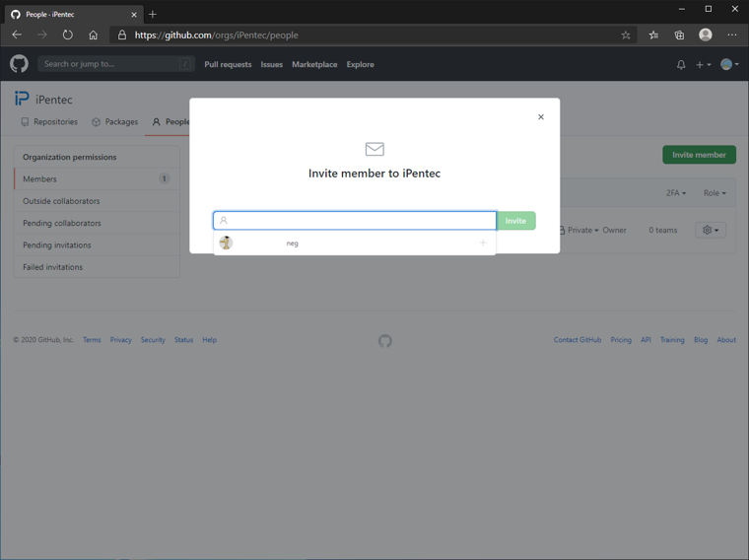Click the browser forward arrow
The image size is (749, 560).
(x=42, y=35)
